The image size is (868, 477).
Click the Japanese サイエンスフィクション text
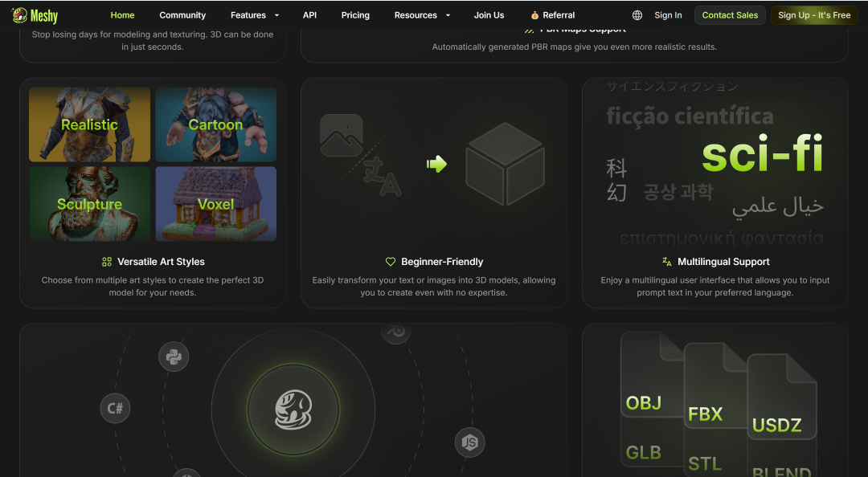click(672, 86)
